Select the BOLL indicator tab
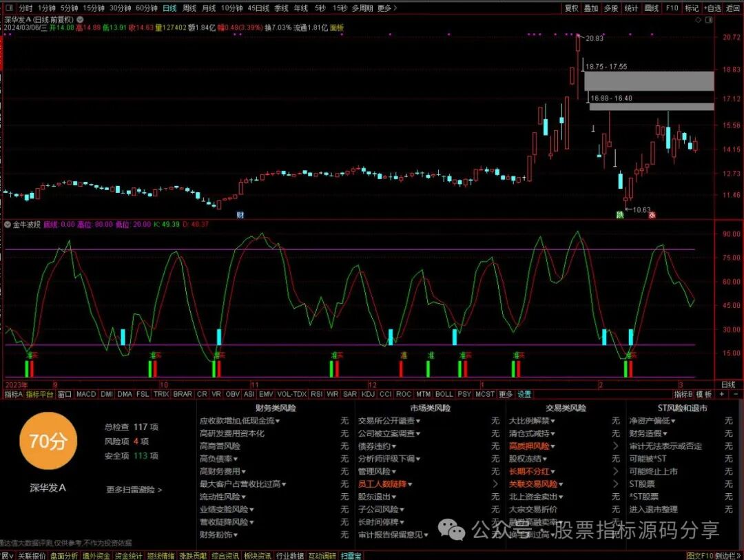This screenshot has height=560, width=744. pos(444,394)
